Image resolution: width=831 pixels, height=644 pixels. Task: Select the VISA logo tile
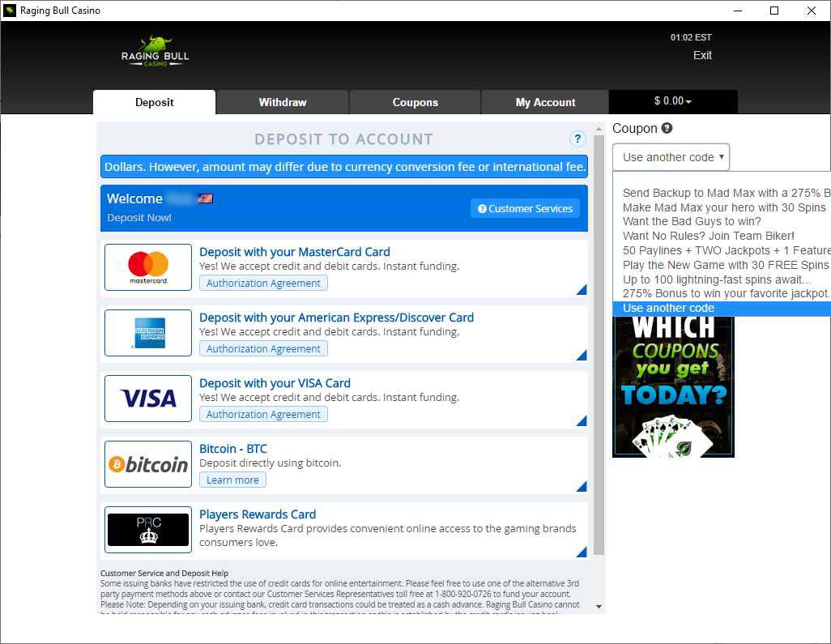click(x=148, y=399)
